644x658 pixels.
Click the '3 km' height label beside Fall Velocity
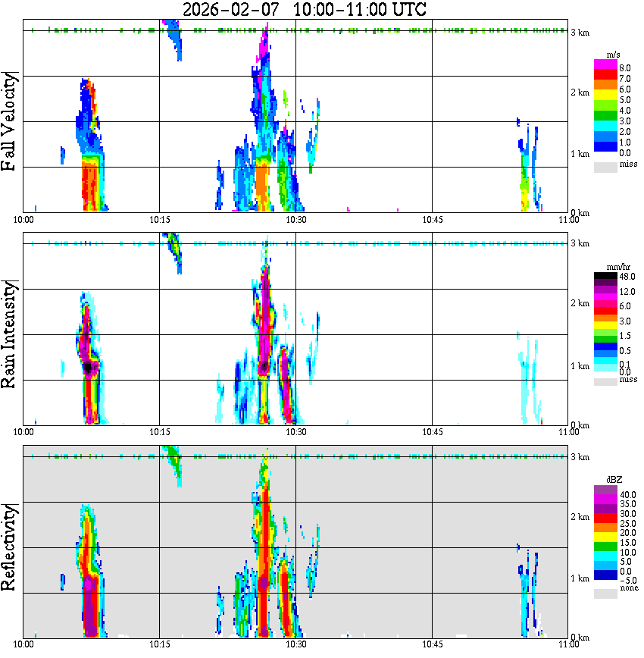580,33
